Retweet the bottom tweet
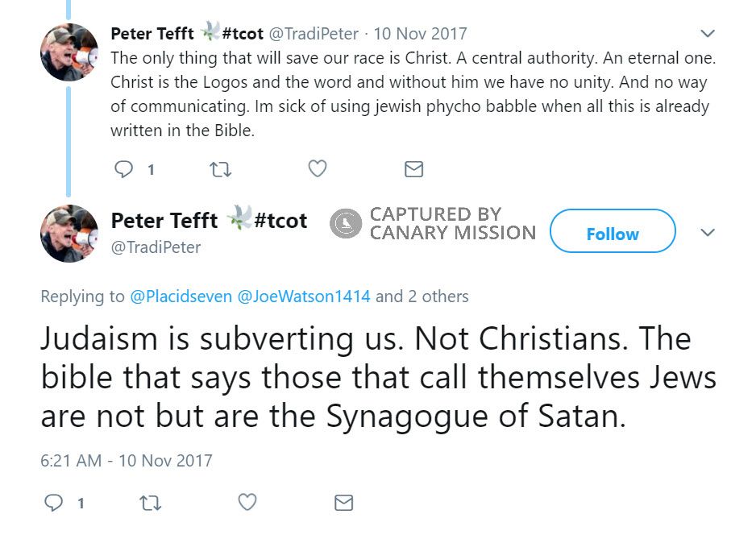756x539 pixels. pyautogui.click(x=149, y=502)
